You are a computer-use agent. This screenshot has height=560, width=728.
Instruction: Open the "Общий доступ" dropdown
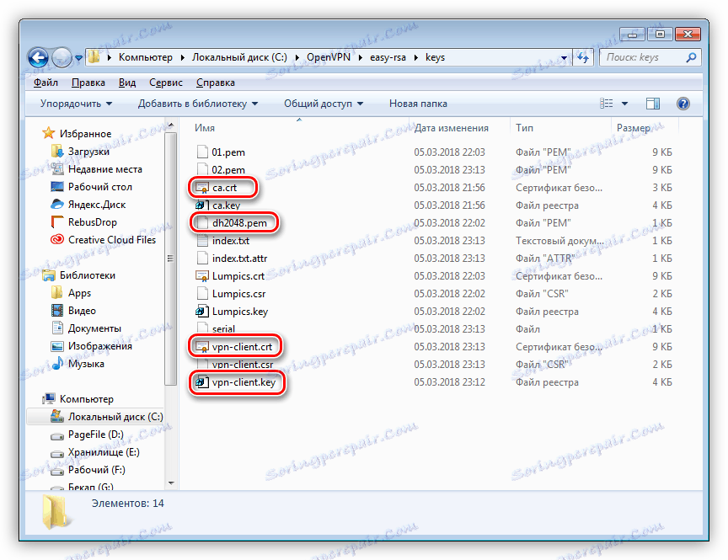(324, 104)
